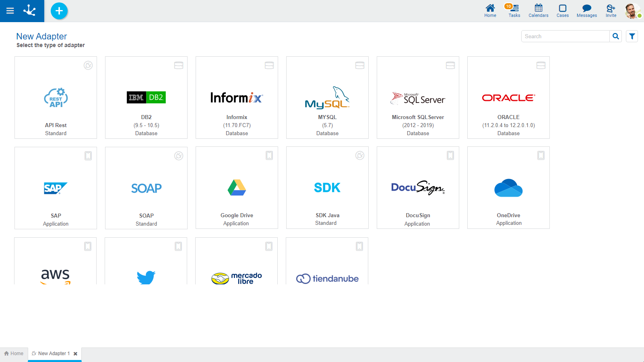Screen dimensions: 644x362
Task: Click database type icon on DB2 card
Action: click(179, 65)
